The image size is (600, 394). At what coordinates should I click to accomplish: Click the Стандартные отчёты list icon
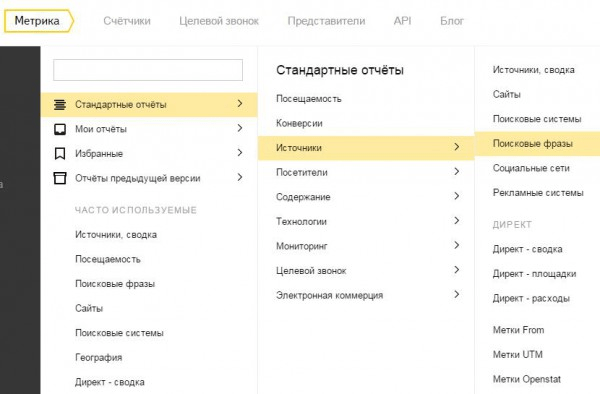pos(60,104)
